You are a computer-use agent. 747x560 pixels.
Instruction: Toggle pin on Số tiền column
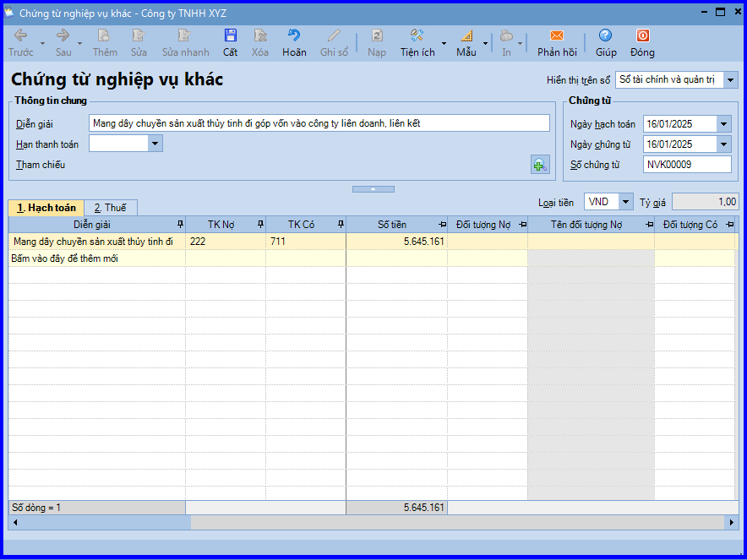pos(442,224)
